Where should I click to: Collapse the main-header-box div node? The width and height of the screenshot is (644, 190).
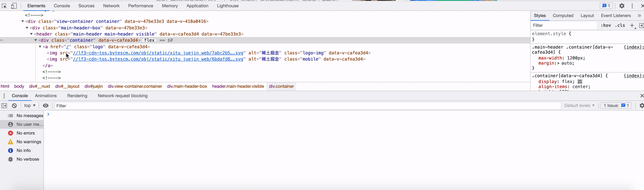(27, 28)
